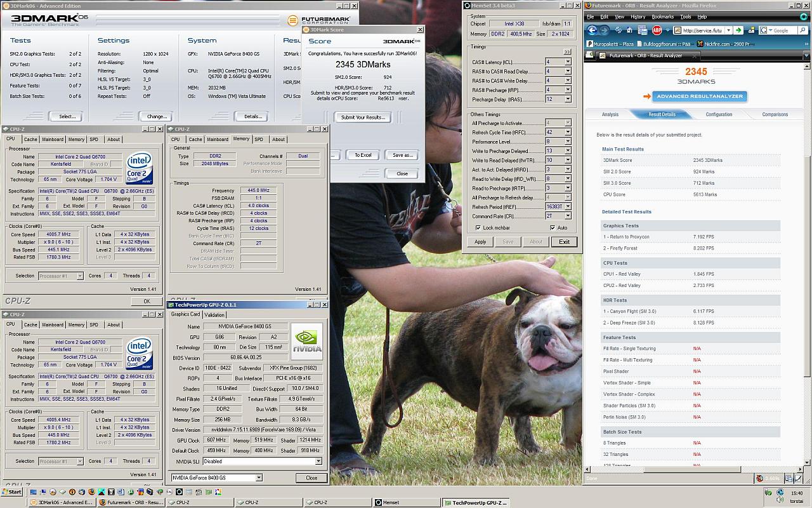812x508 pixels.
Task: Open CAS# Latency (tCL) dropdown in MemSet
Action: click(x=568, y=62)
